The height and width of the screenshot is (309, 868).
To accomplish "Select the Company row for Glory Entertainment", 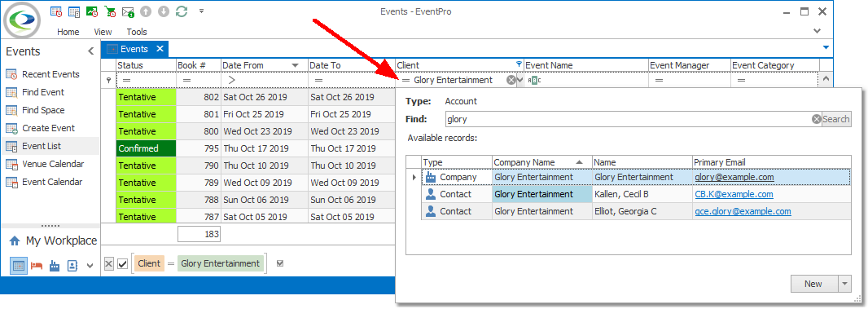I will (x=635, y=178).
